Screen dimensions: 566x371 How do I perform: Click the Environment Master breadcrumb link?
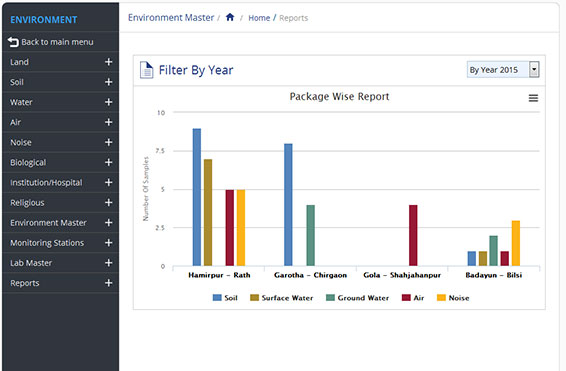[x=171, y=18]
